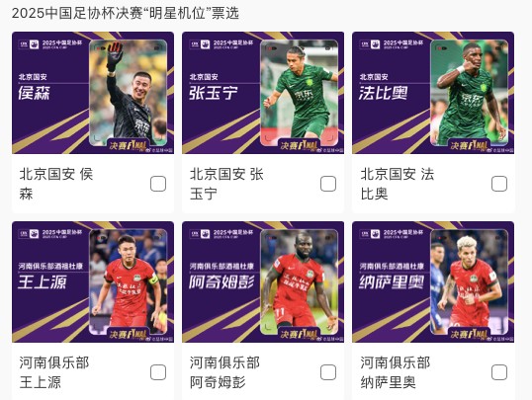The image size is (532, 400).
Task: Open the 纳萨里奥 player card image
Action: [433, 281]
